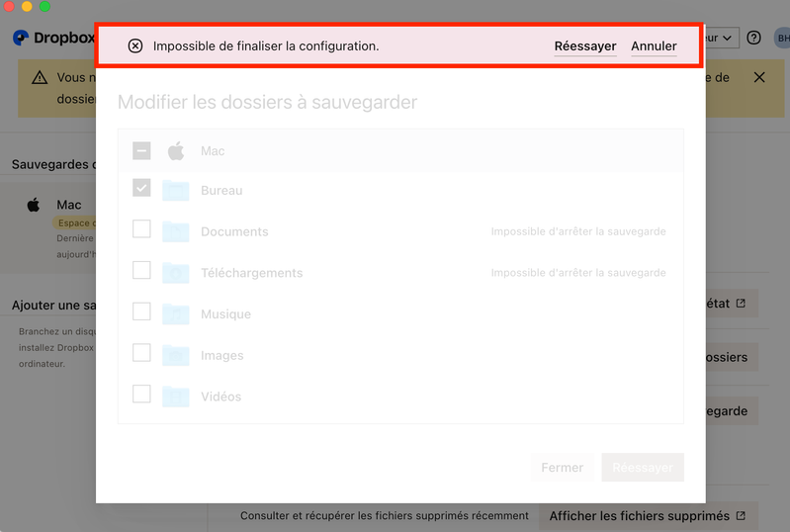Viewport: 790px width, 532px height.
Task: Click the 'Vidéos' folder label
Action: coord(220,397)
